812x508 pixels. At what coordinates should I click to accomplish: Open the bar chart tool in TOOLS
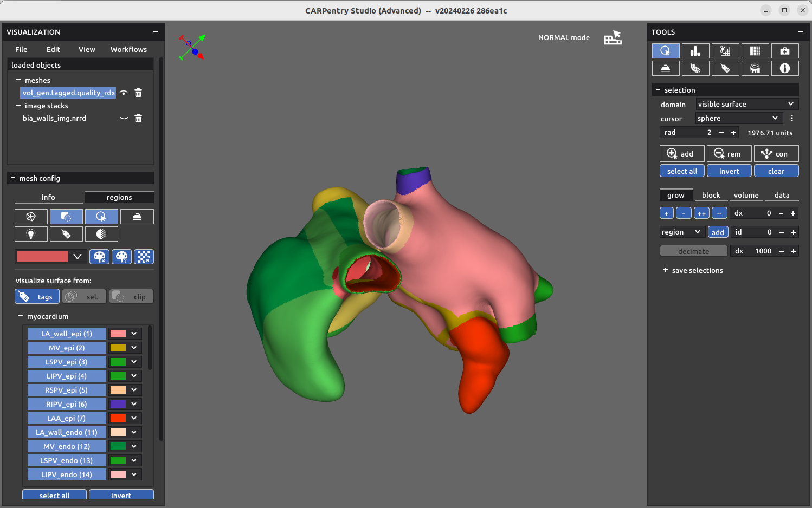695,51
